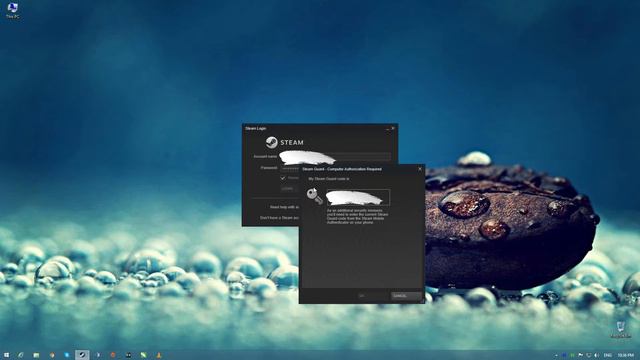640x360 pixels.
Task: Open the volume speaker tray icon
Action: click(596, 356)
